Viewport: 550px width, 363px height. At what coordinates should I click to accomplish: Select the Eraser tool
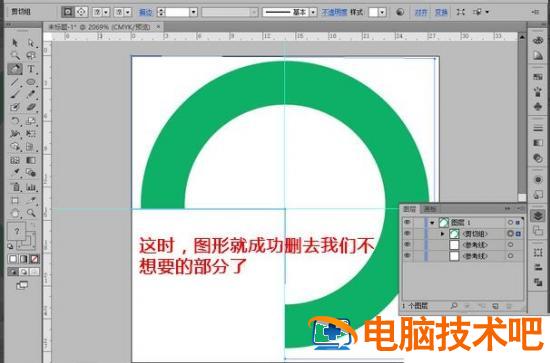tap(31, 108)
